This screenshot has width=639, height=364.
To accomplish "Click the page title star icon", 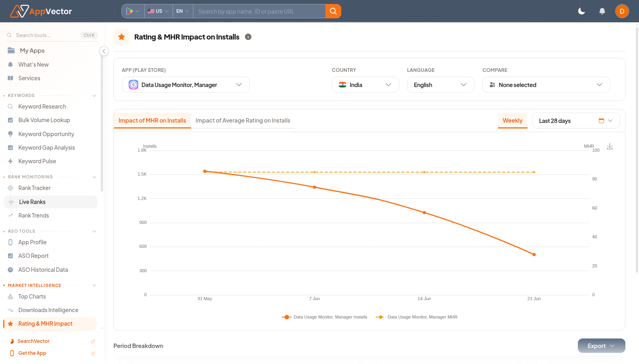I will tap(121, 37).
